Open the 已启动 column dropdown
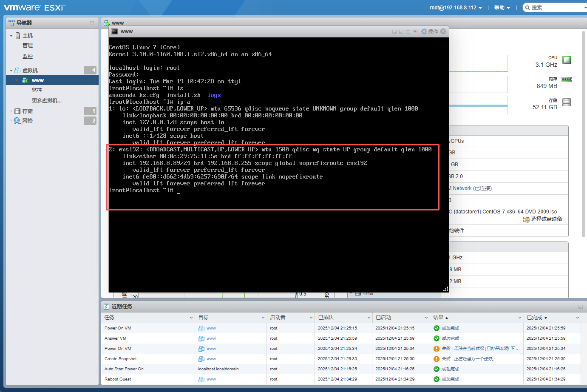The image size is (587, 392). (426, 318)
